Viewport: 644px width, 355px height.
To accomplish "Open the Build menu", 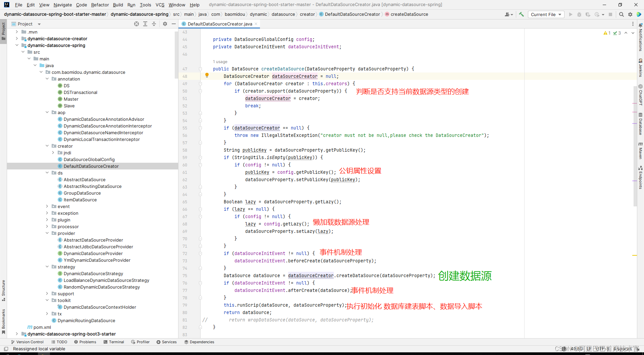I will 118,5.
